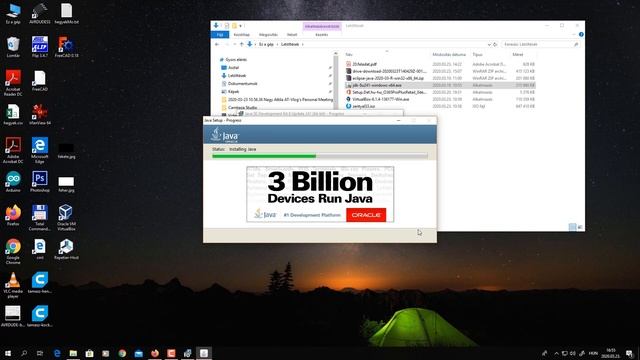Screen dimensions: 640x360
Task: Open the Google Chrome desktop shortcut
Action: point(13,251)
